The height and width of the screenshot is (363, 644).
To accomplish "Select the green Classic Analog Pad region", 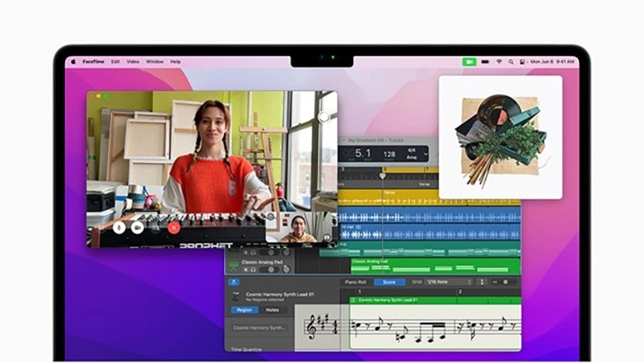I will (x=436, y=266).
